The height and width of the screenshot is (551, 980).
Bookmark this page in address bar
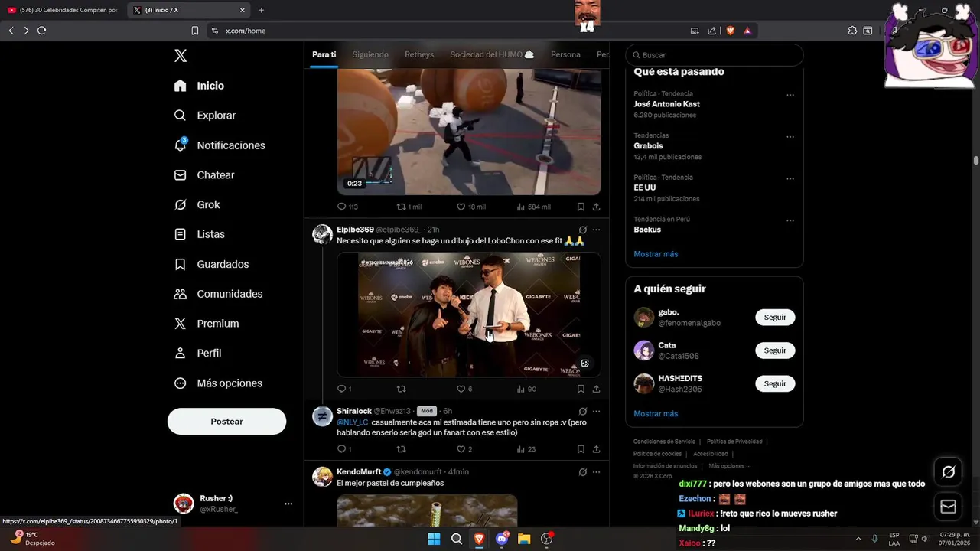194,31
